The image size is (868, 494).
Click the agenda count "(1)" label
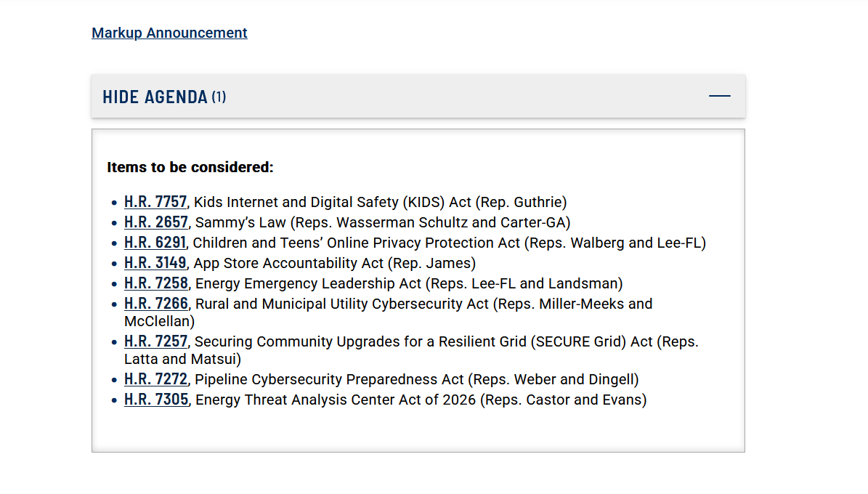[219, 97]
